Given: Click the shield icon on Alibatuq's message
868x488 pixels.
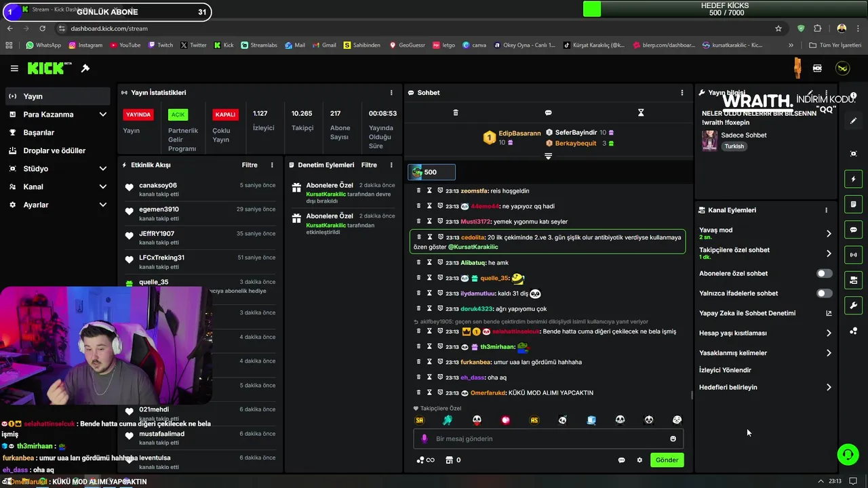Looking at the screenshot, I should pos(440,262).
